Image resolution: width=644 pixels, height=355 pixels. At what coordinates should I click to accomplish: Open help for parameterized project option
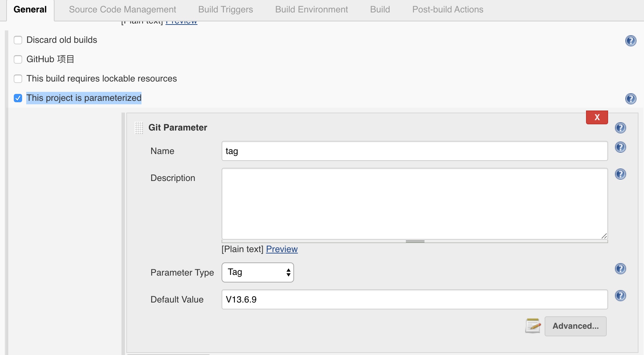(x=631, y=99)
